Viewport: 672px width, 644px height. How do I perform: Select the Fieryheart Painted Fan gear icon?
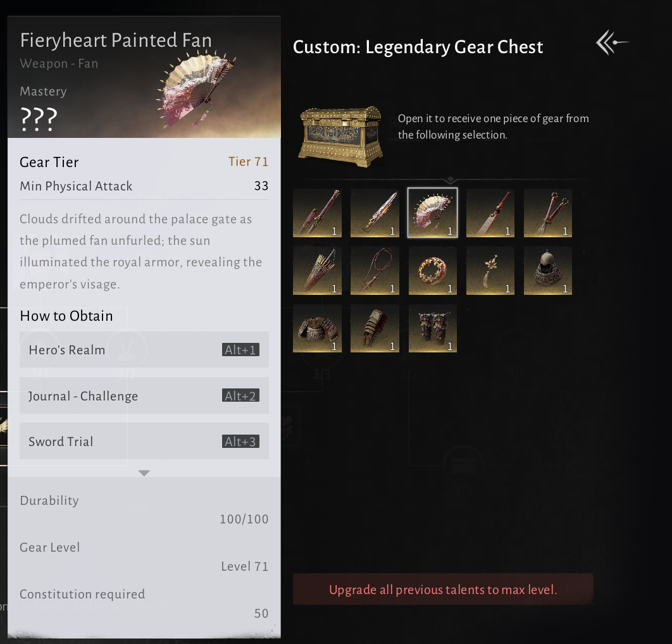click(432, 213)
